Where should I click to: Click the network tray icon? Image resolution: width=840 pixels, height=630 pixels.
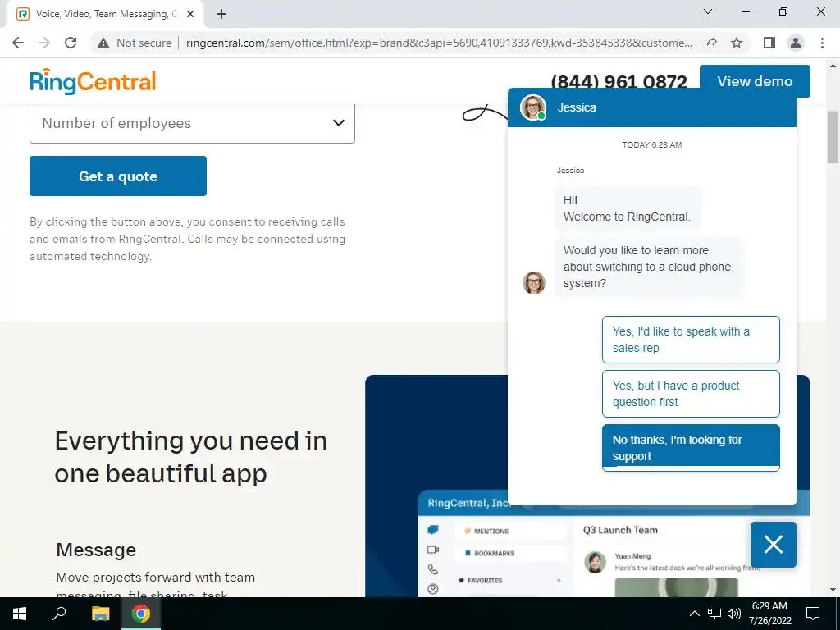pos(714,614)
